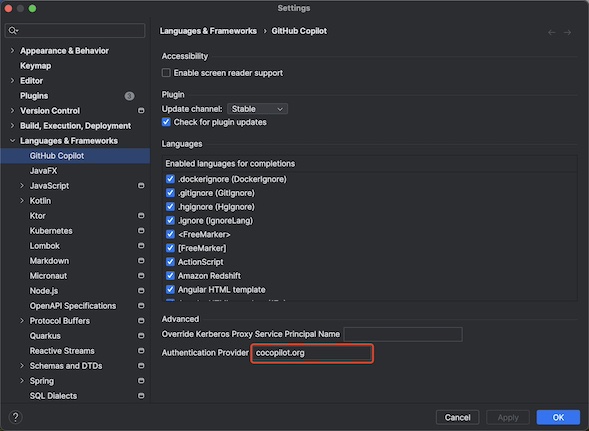
Task: Toggle the Amazon Redshift checkbox
Action: [170, 276]
